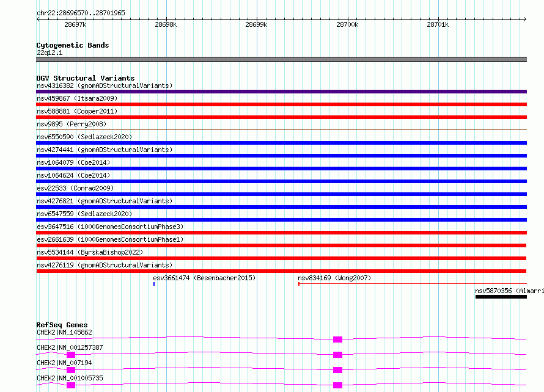The width and height of the screenshot is (544, 392).
Task: Select the CHEK2|NM_007194 transcript label
Action: [65, 363]
